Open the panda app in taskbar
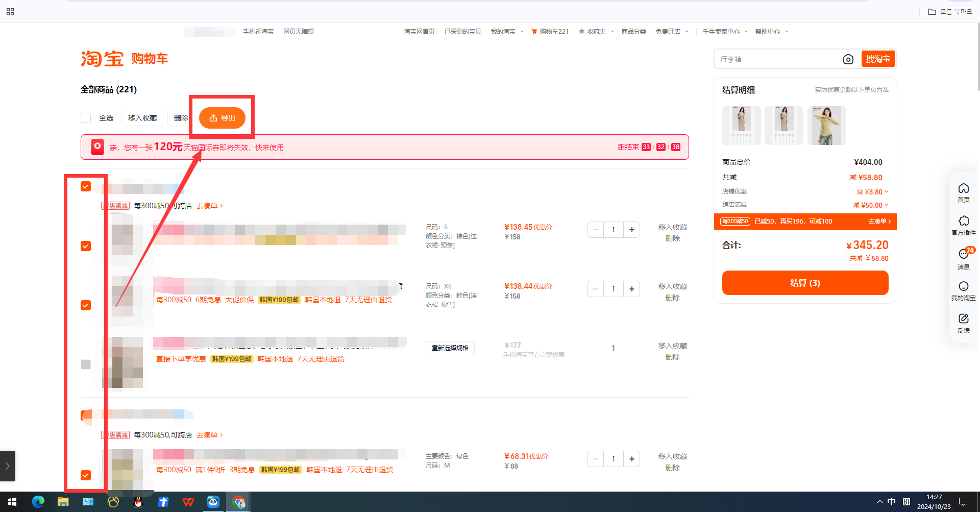Viewport: 980px width, 512px height. (213, 502)
